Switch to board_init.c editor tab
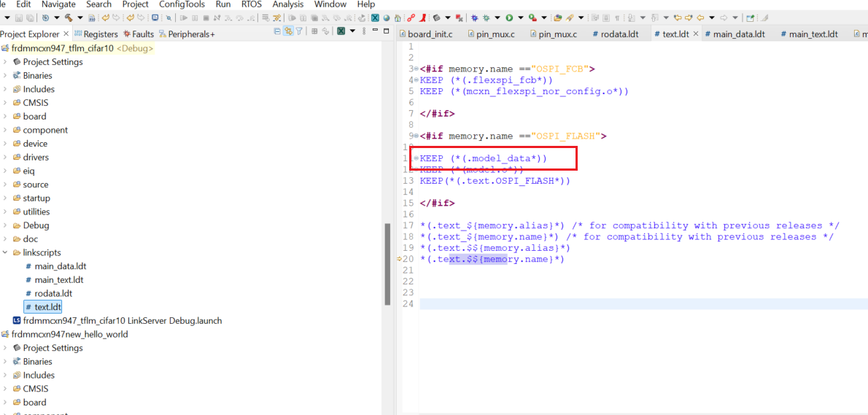The image size is (868, 415). tap(425, 34)
